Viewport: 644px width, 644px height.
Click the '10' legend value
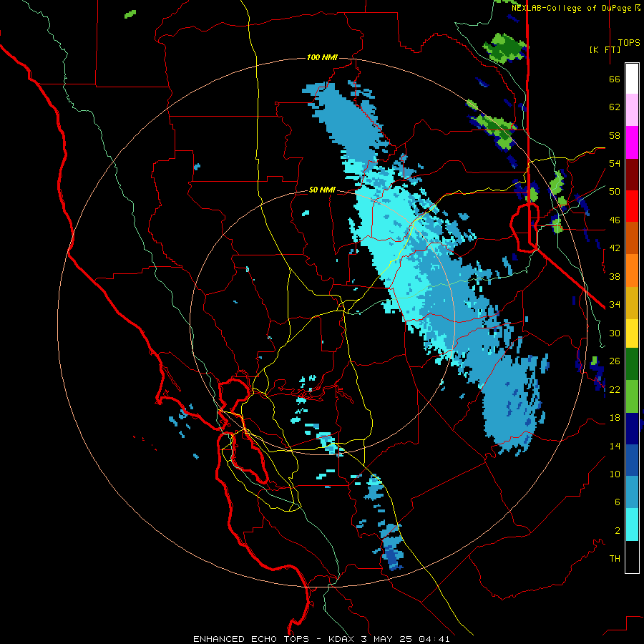tap(615, 474)
